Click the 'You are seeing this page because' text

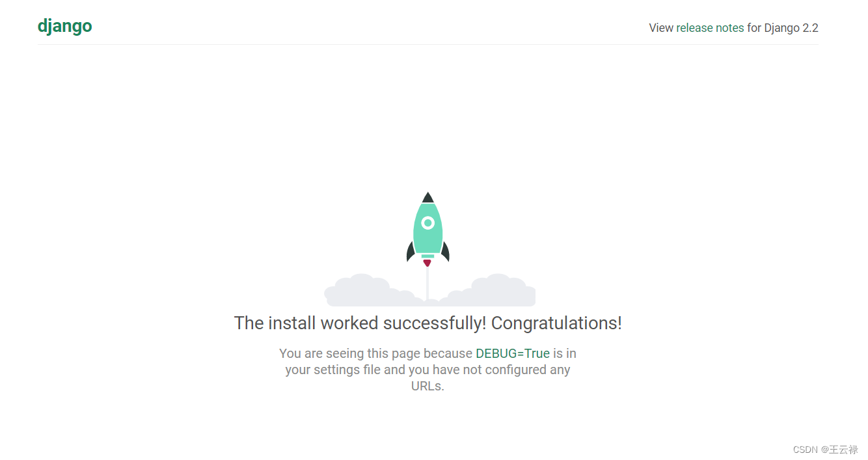click(375, 353)
